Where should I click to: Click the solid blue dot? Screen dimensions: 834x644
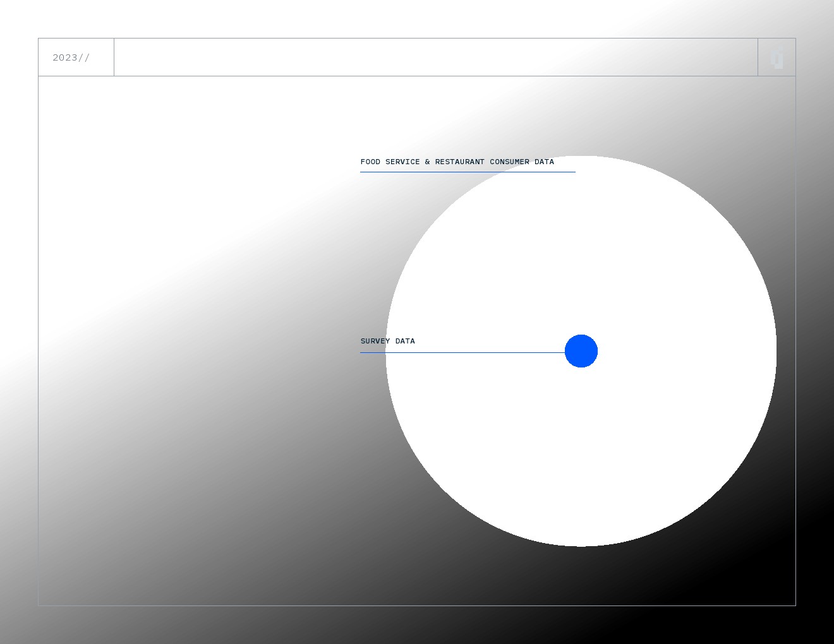581,351
